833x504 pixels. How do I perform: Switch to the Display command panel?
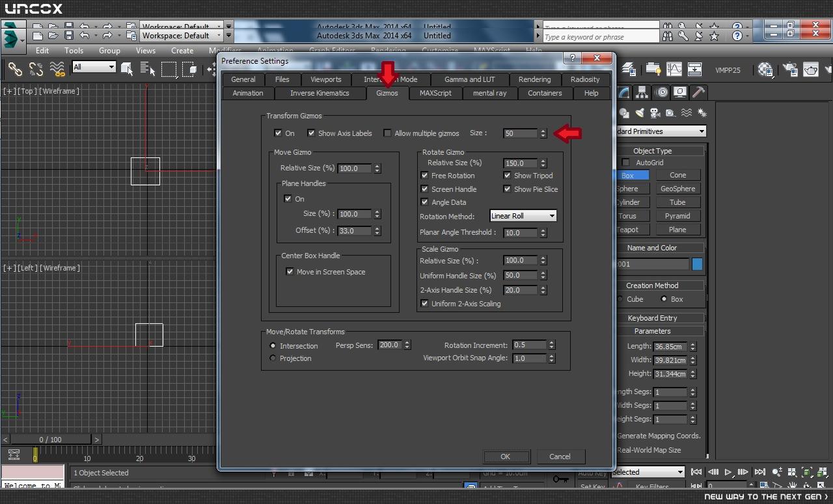(680, 92)
